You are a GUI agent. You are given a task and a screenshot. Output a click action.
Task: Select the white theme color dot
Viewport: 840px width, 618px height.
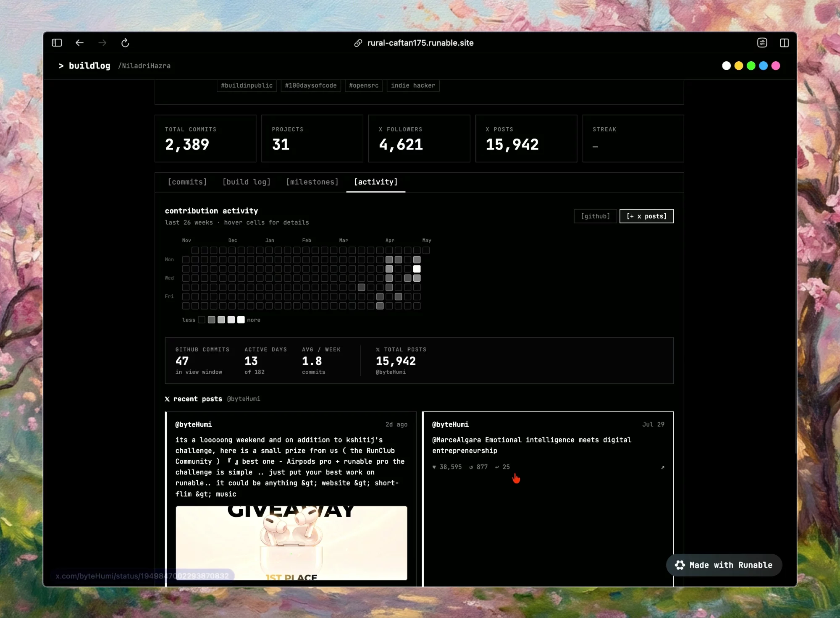pos(726,66)
